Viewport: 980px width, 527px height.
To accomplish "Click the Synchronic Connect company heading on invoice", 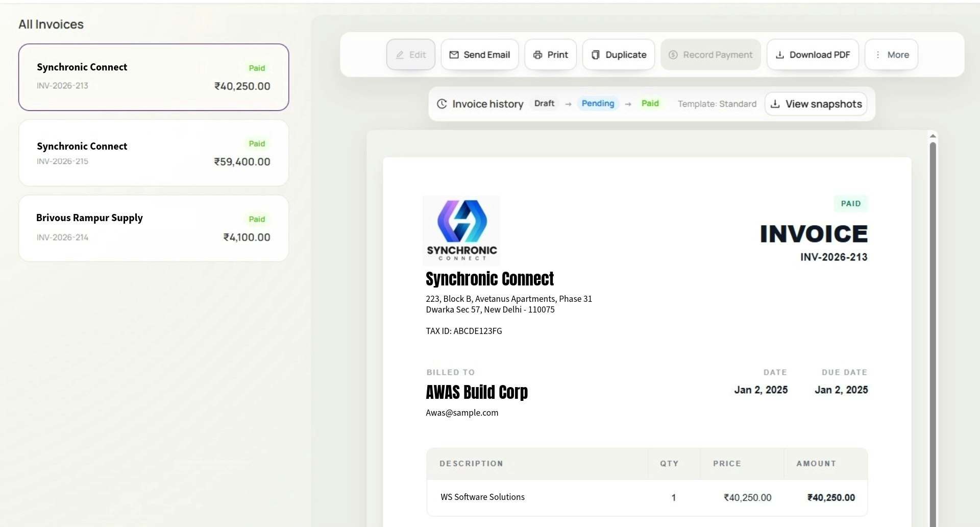I will [489, 279].
